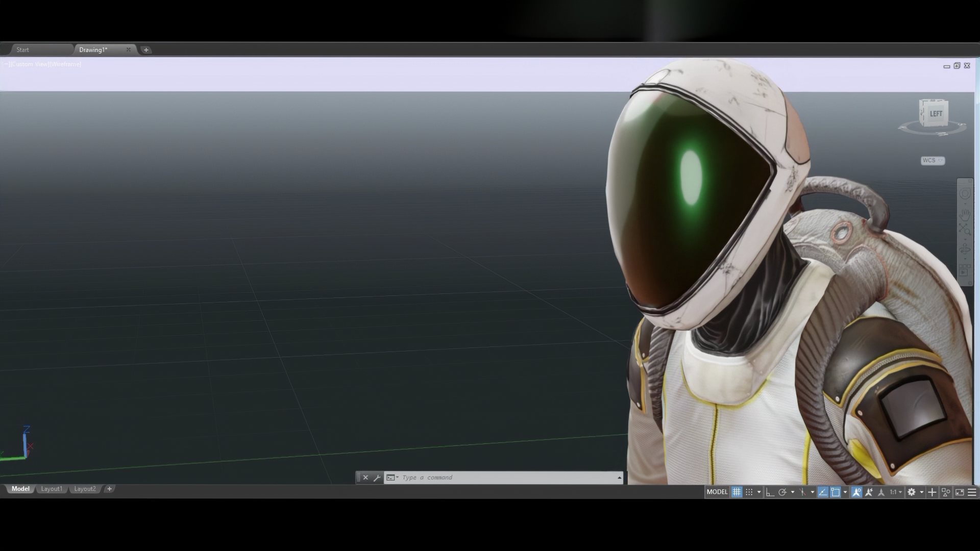This screenshot has height=551, width=980.
Task: Expand the Zoom options arrow in navigation bar
Action: pos(965,239)
